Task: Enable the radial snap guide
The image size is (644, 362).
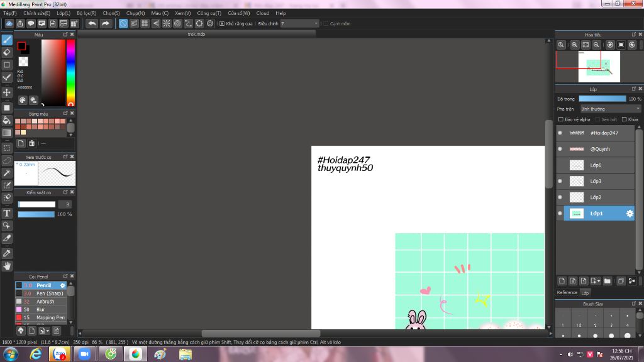Action: (166, 24)
